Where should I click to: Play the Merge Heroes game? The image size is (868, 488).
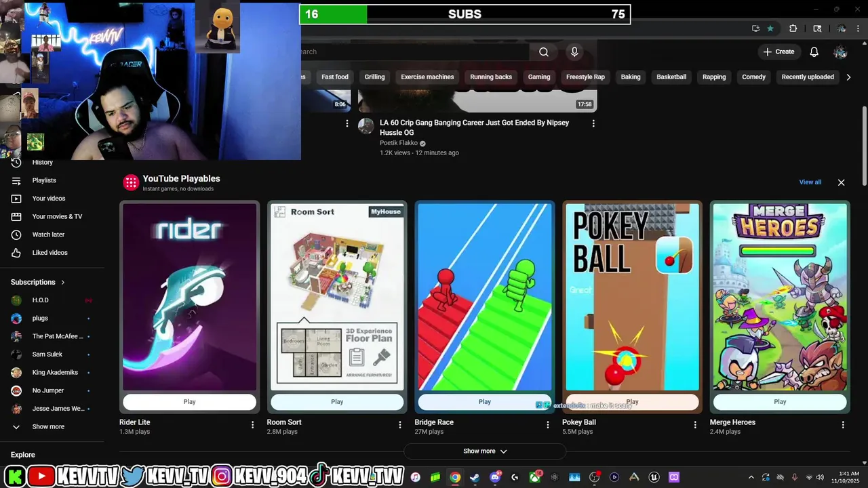pyautogui.click(x=780, y=402)
